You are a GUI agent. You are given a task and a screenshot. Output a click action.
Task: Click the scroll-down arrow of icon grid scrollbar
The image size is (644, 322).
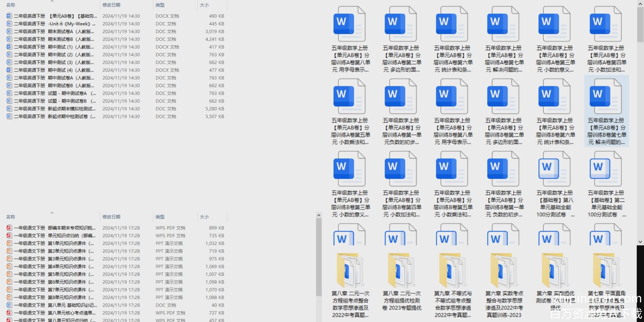pyautogui.click(x=640, y=242)
